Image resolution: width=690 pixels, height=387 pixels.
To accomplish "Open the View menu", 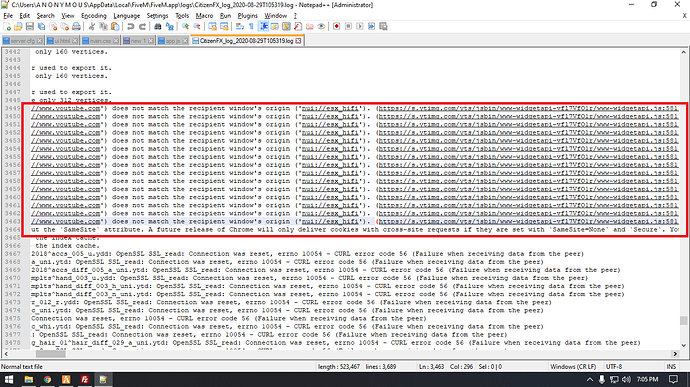I will (x=67, y=15).
